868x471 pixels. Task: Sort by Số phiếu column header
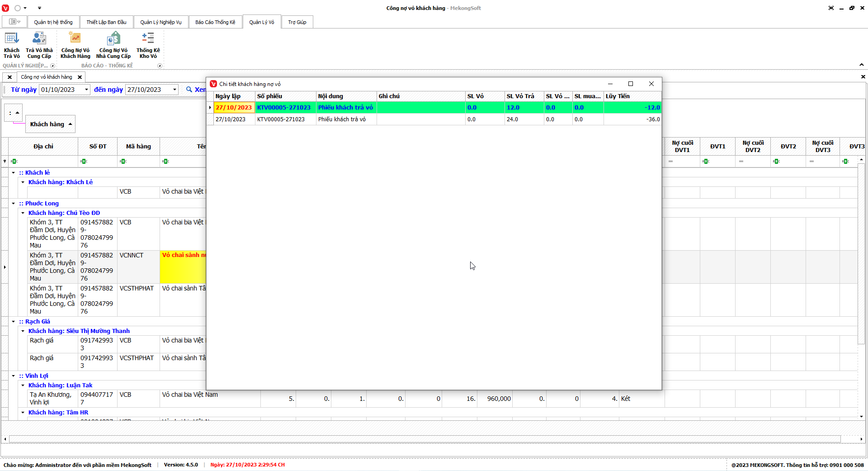click(286, 96)
